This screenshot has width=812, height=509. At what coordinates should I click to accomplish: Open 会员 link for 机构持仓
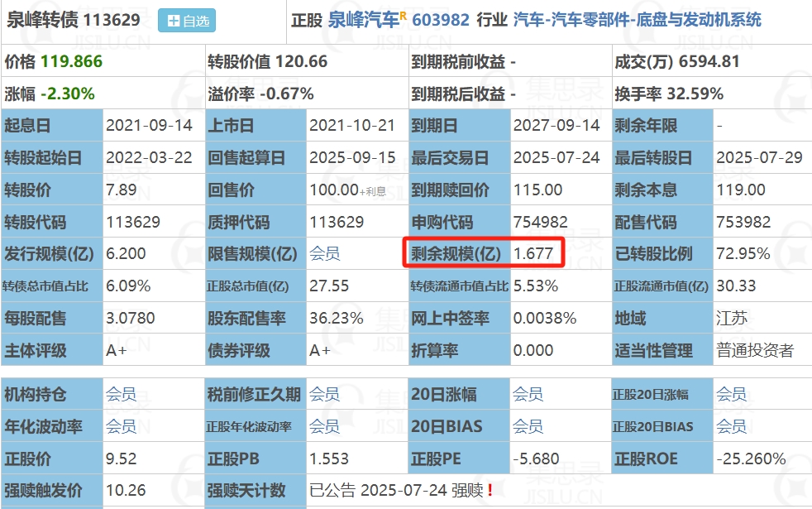[122, 395]
